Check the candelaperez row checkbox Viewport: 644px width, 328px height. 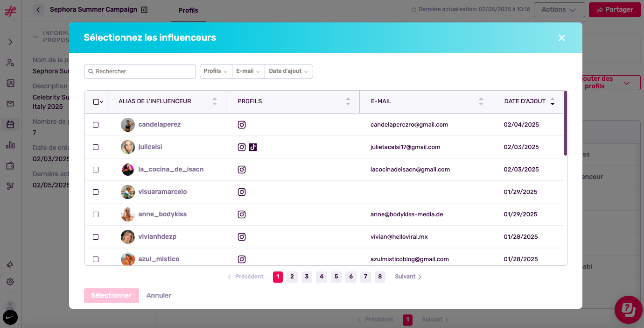[96, 125]
